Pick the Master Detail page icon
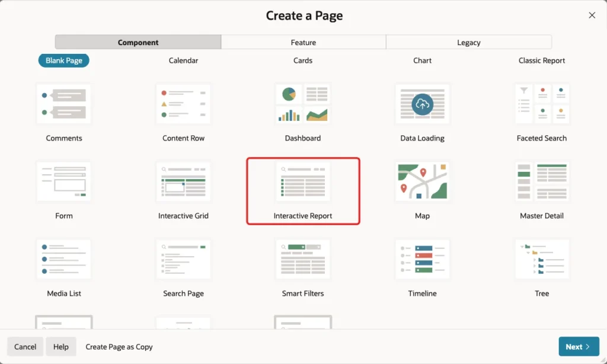 [x=542, y=181]
